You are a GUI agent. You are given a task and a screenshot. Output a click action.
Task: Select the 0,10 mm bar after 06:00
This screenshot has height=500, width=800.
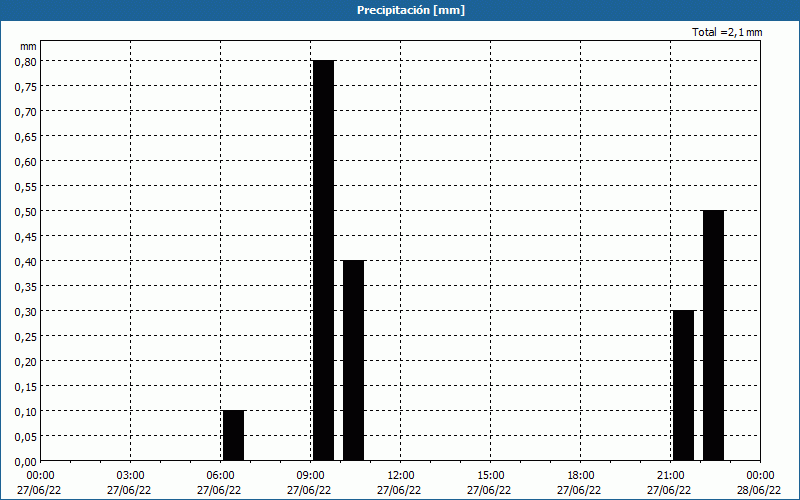point(234,435)
